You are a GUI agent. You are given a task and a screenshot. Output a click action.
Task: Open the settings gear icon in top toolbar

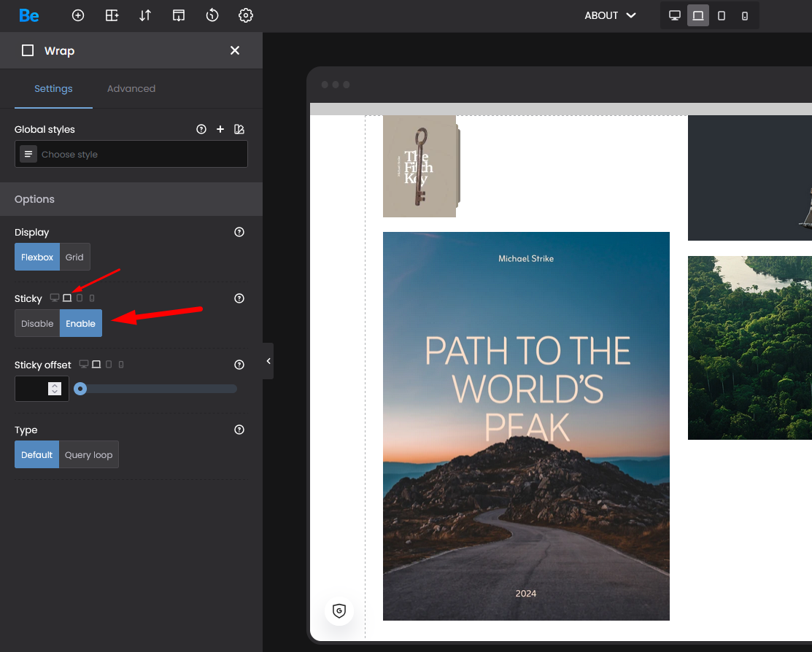click(x=246, y=15)
